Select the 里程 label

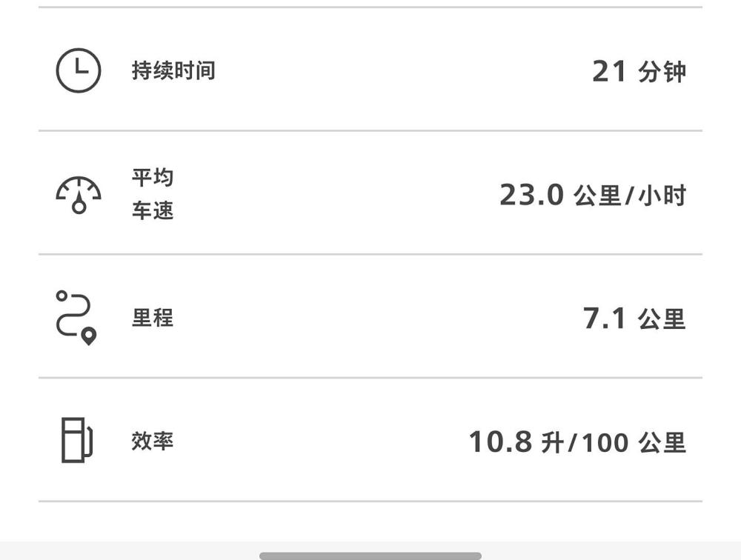coord(153,318)
